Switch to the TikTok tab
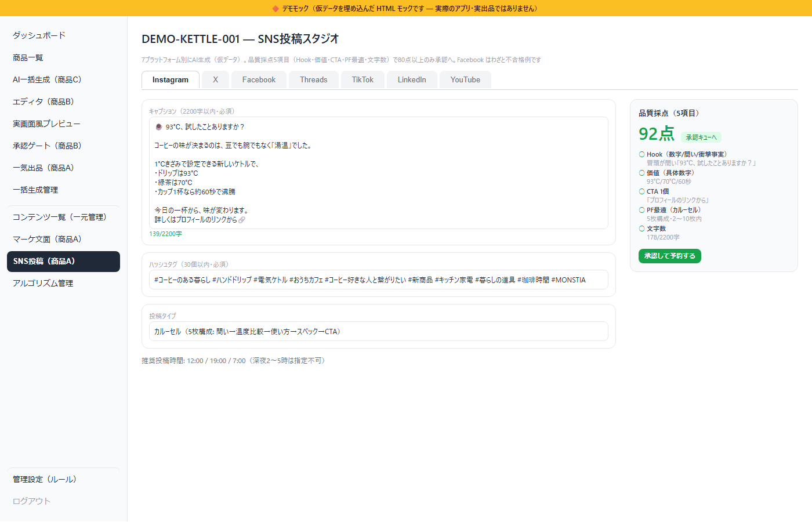The width and height of the screenshot is (812, 522). 362,80
